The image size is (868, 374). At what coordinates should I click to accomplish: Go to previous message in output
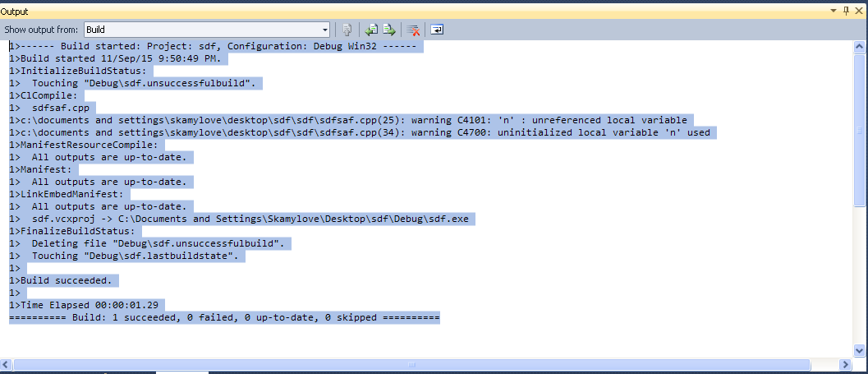click(x=372, y=30)
